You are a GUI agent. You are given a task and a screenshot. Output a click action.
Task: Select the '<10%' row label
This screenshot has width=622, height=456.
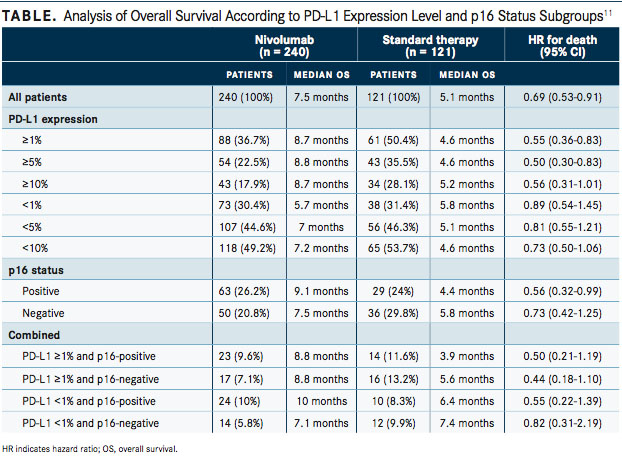coord(35,248)
